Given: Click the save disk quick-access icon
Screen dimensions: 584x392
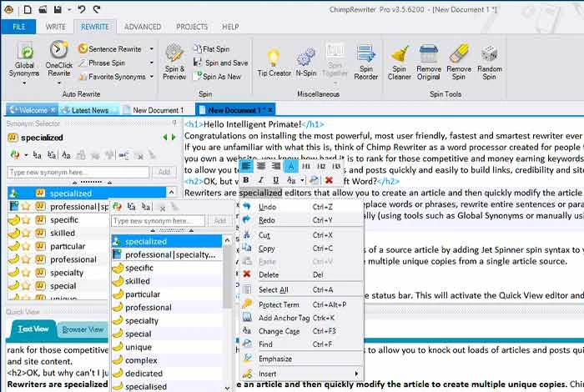Looking at the screenshot, I should (x=58, y=9).
